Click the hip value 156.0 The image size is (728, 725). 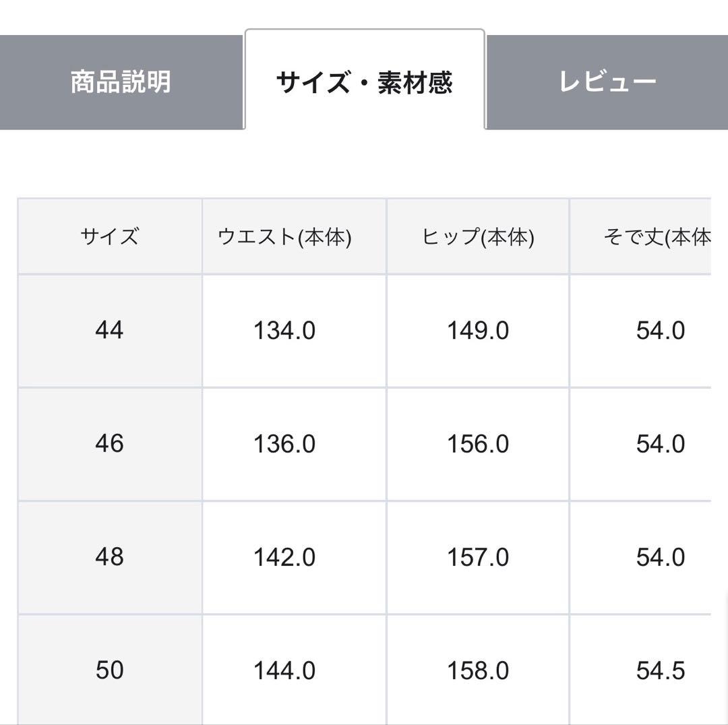click(477, 444)
